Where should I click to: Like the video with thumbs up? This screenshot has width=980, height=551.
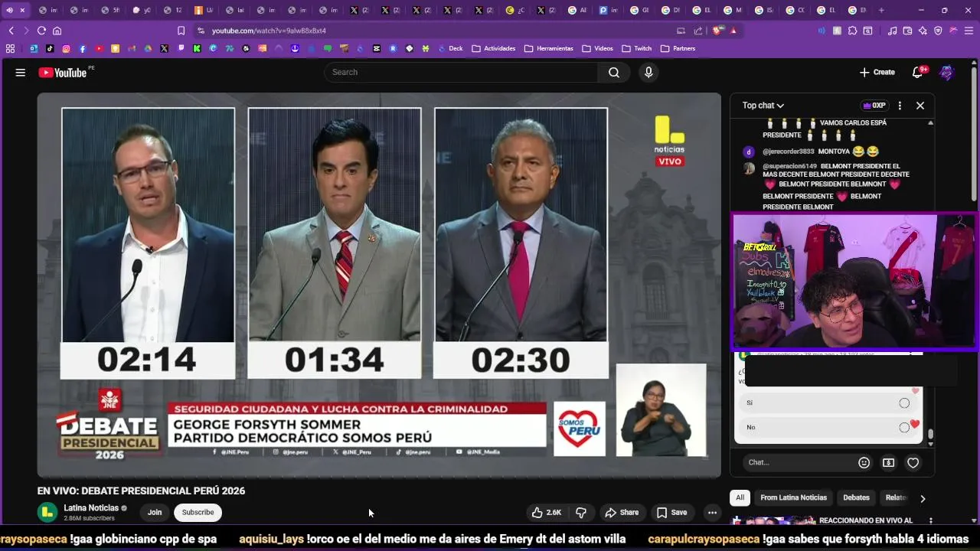tap(547, 513)
